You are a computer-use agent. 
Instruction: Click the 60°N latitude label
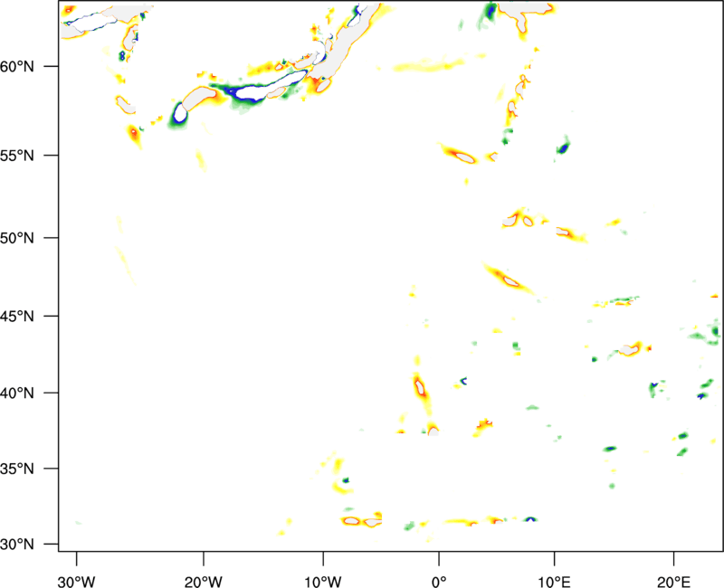(17, 66)
